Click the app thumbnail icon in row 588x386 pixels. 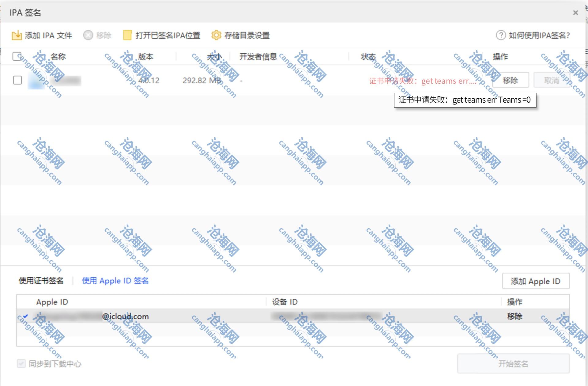[x=36, y=81]
